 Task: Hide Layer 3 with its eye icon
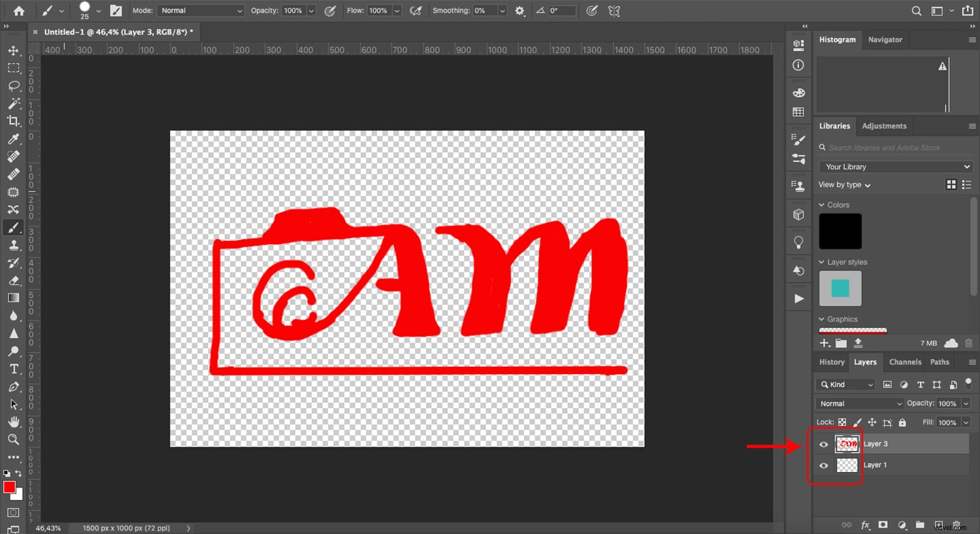tap(824, 444)
